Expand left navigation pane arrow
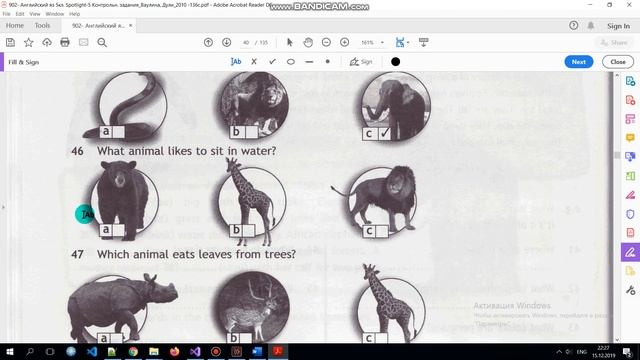 3,207
